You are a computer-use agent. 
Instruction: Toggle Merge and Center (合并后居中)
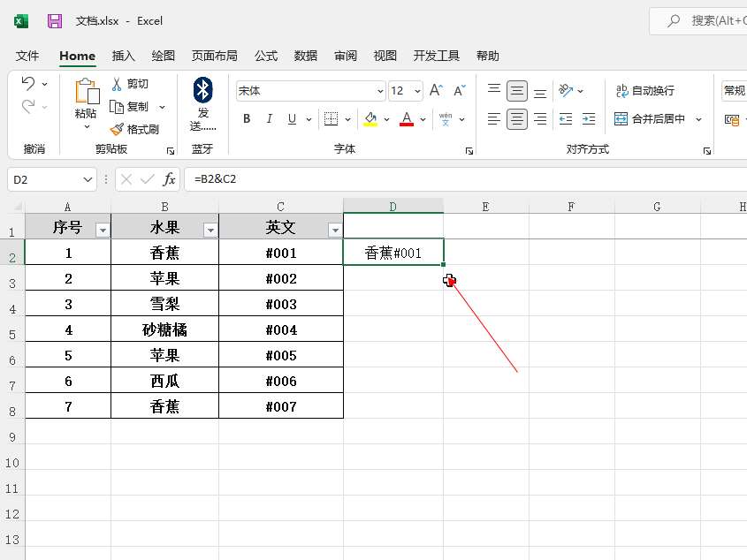(x=650, y=118)
